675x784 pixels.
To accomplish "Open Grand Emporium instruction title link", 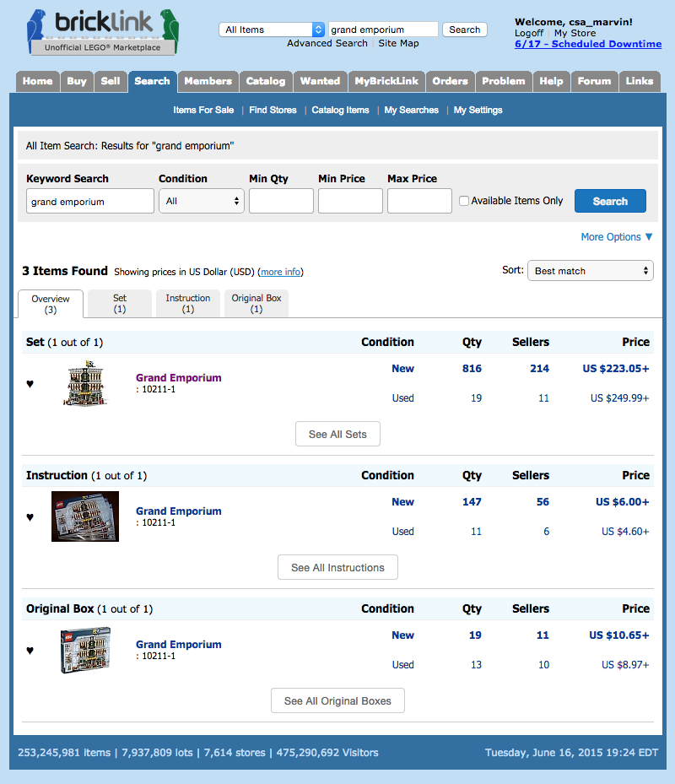I will point(179,511).
